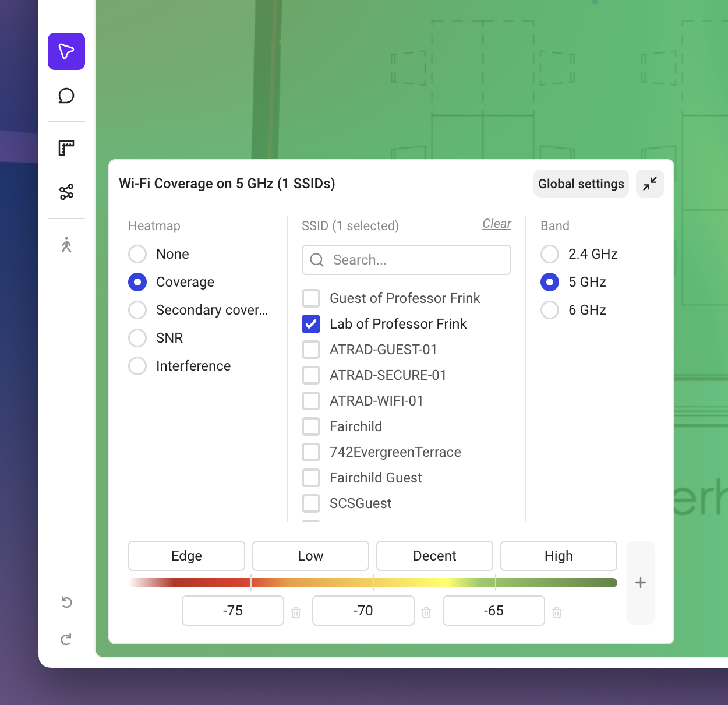Add a new threshold with plus button
Viewport: 728px width, 705px height.
641,583
